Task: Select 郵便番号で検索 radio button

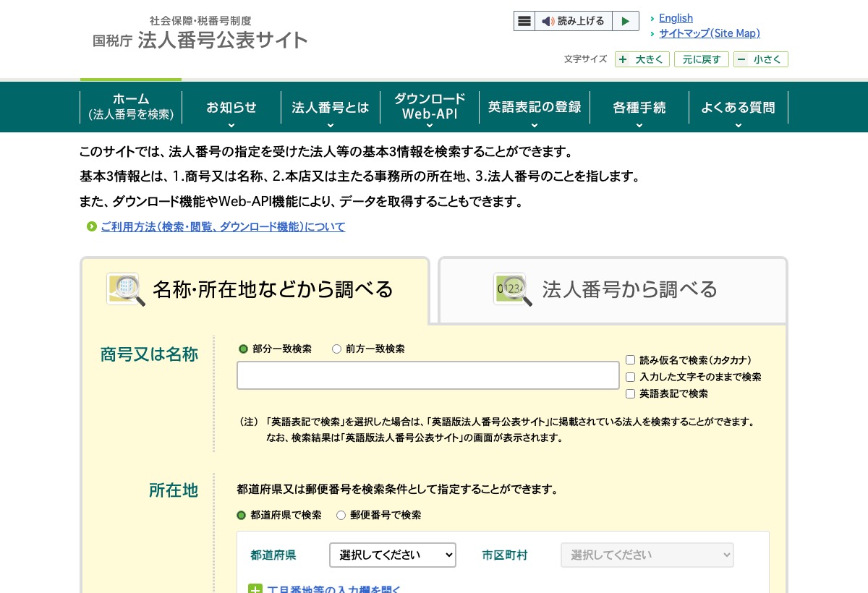Action: pyautogui.click(x=341, y=516)
